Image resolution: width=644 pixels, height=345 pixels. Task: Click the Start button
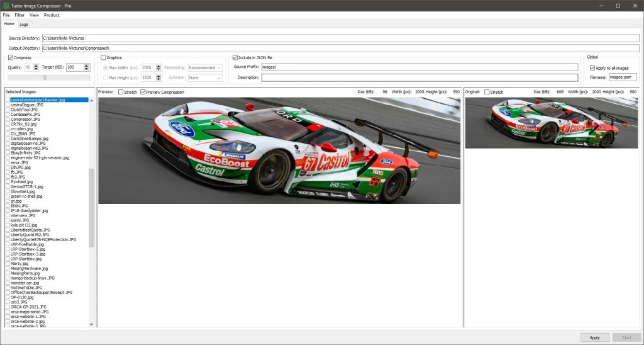pos(627,337)
